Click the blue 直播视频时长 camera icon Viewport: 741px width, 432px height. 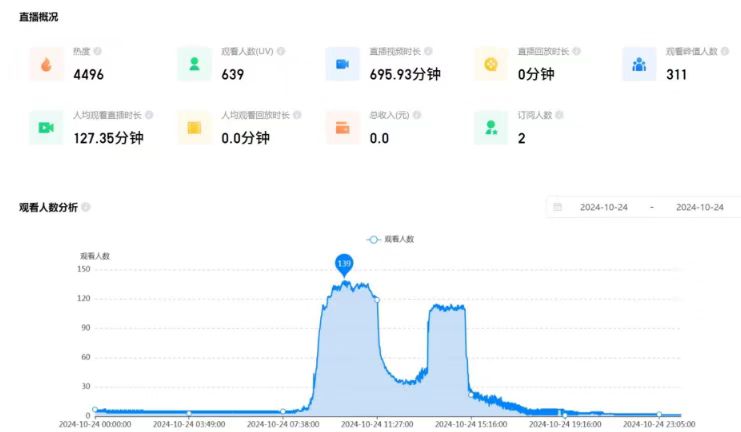pos(342,64)
